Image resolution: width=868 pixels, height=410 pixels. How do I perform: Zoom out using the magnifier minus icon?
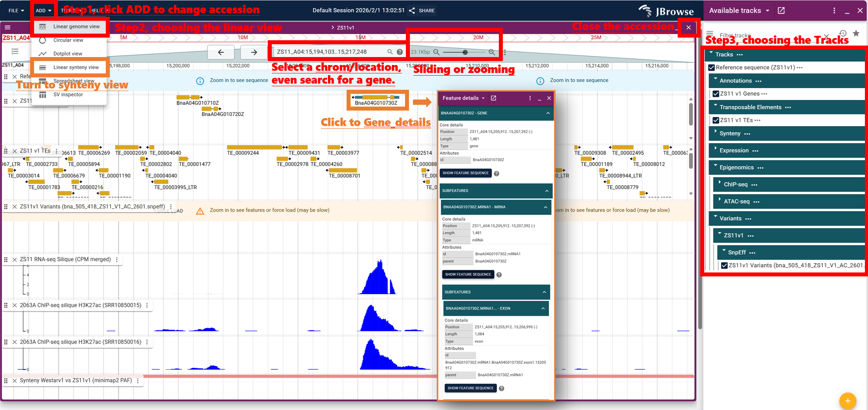[x=436, y=52]
